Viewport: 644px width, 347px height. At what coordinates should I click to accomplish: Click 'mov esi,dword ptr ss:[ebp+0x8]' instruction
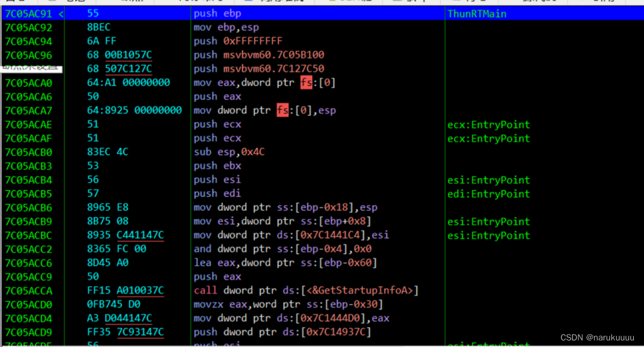click(x=282, y=222)
